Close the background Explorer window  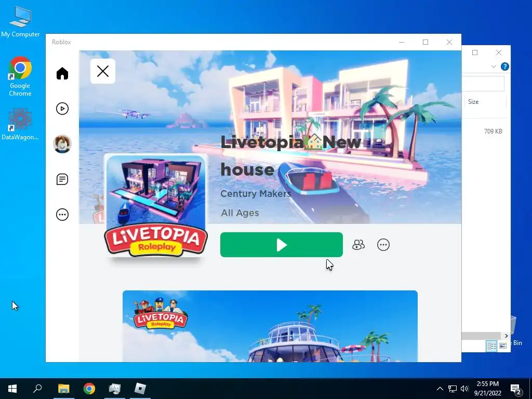click(x=498, y=52)
